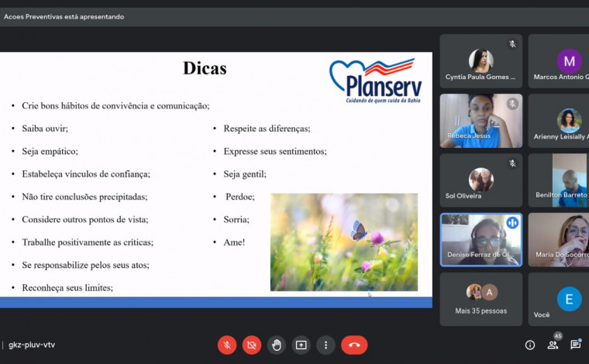Click Rebeca Jesus's video tile

coord(480,121)
